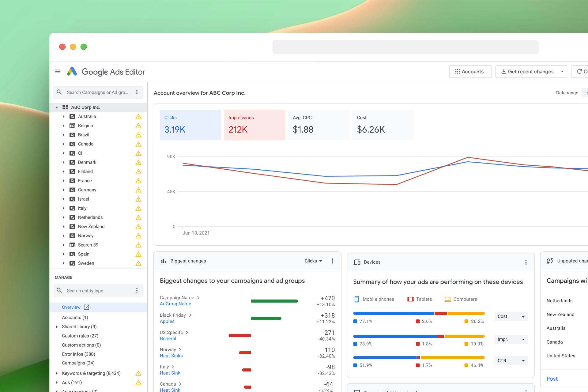
Task: Open Clicks dropdown in Biggest changes
Action: 313,261
